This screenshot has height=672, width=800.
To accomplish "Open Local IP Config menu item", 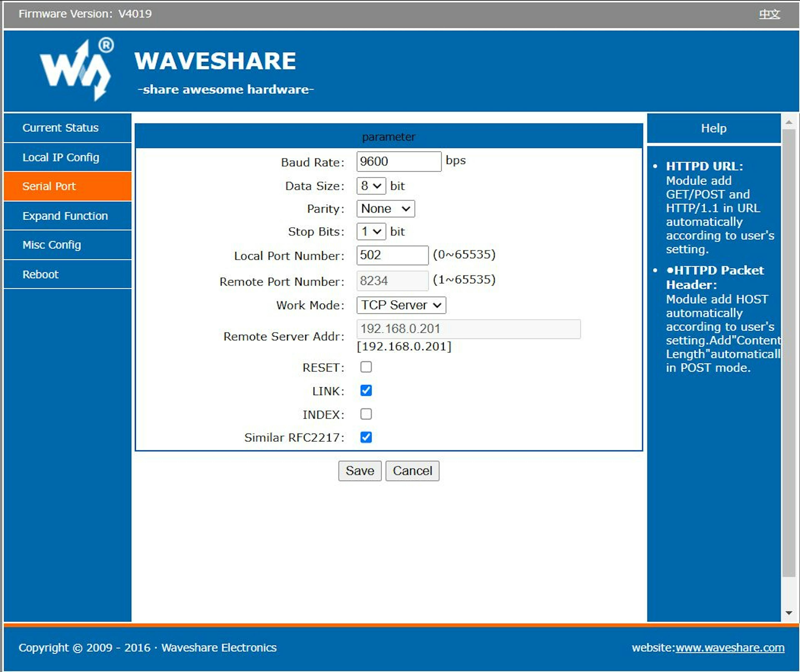I will 61,157.
